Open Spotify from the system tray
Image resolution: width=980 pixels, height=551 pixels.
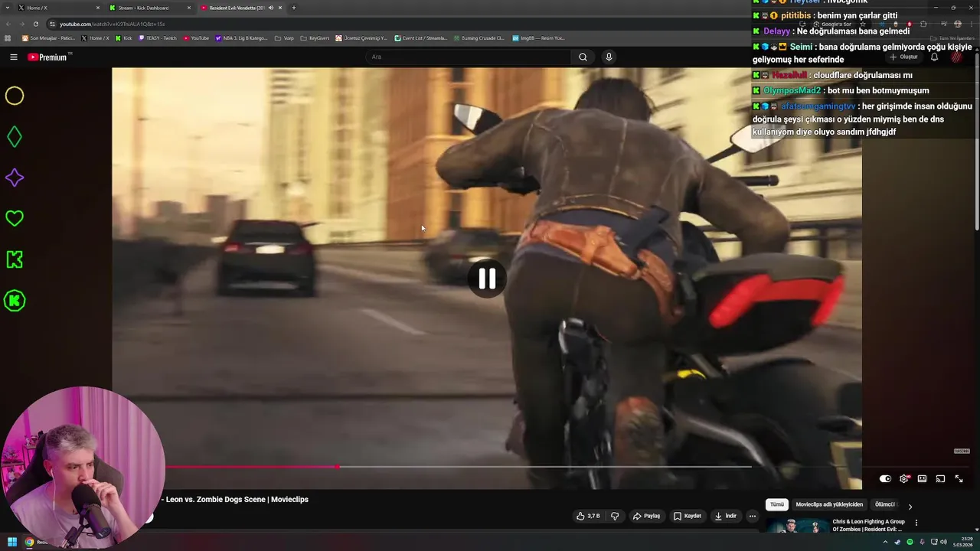click(x=910, y=542)
